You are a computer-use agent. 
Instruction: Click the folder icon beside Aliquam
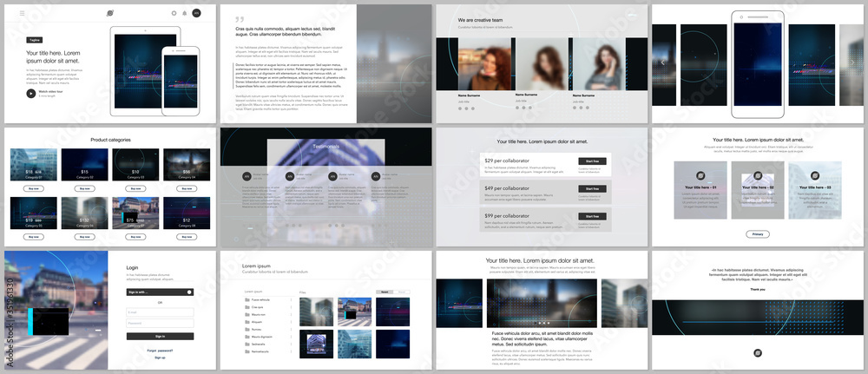tap(247, 322)
